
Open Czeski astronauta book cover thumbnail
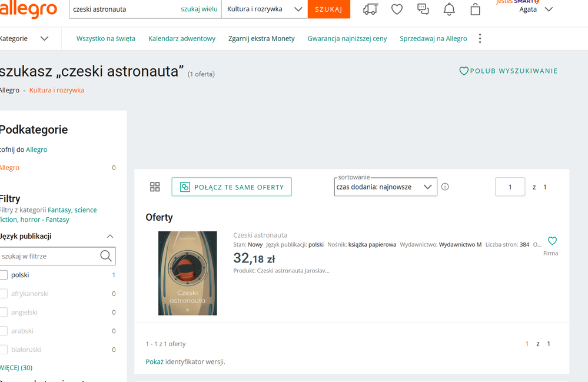pos(188,273)
